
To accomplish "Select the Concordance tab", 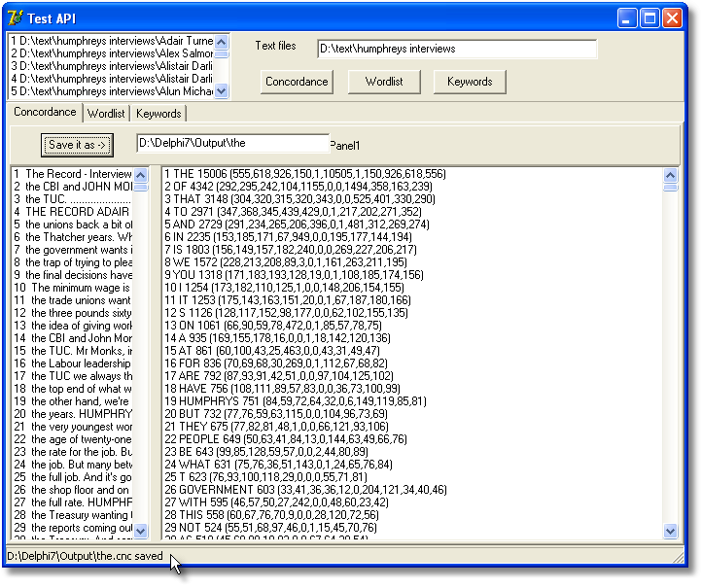I will [x=45, y=113].
